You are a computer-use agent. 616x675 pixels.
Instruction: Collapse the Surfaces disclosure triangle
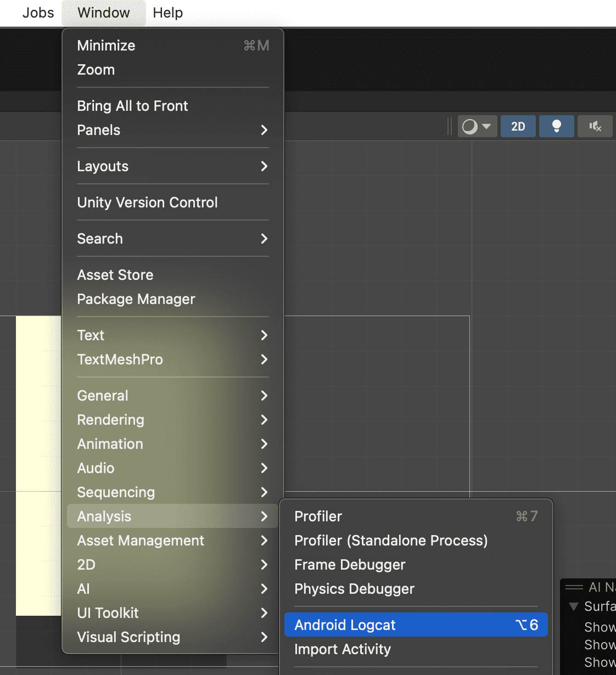coord(574,606)
